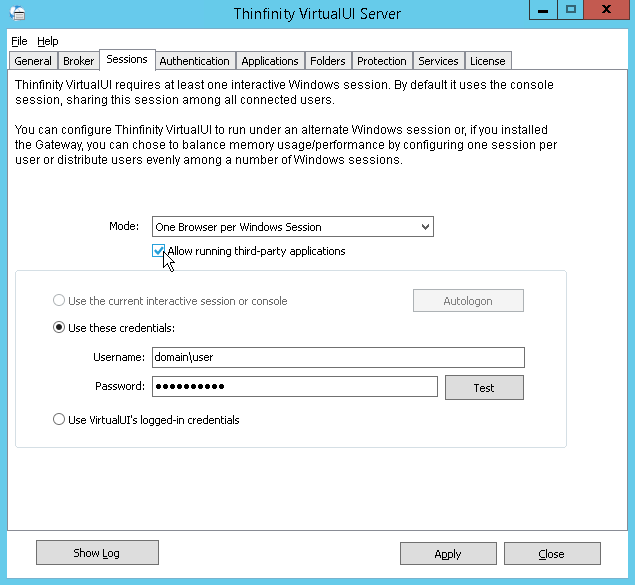The height and width of the screenshot is (585, 635).
Task: Close window using title bar X
Action: (609, 10)
